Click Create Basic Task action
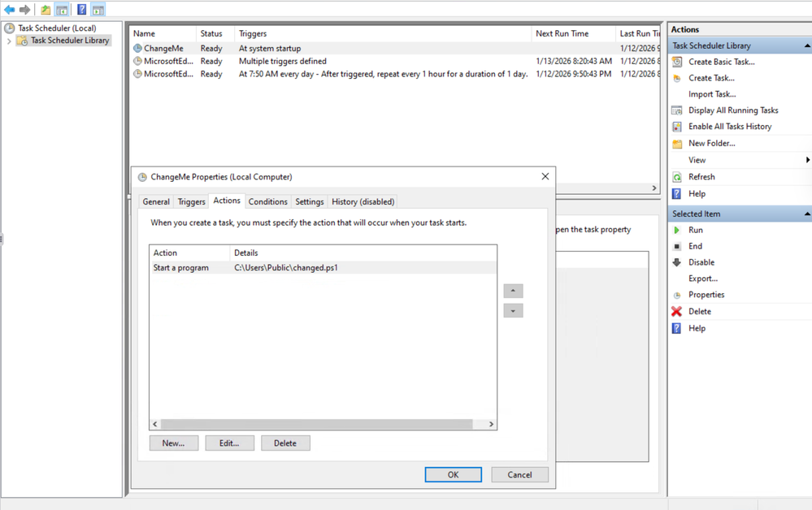This screenshot has height=510, width=812. (721, 62)
